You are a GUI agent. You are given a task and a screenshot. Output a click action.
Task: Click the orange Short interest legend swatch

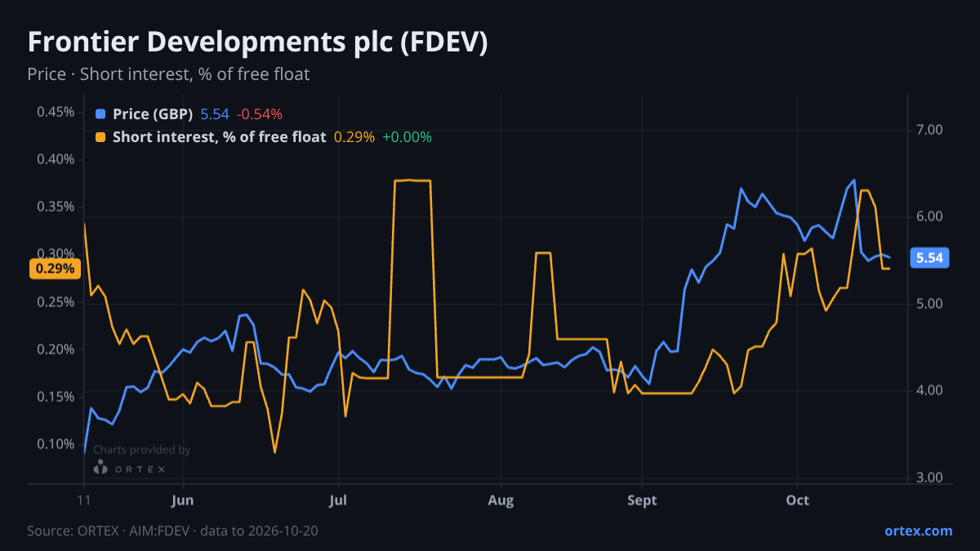click(100, 137)
